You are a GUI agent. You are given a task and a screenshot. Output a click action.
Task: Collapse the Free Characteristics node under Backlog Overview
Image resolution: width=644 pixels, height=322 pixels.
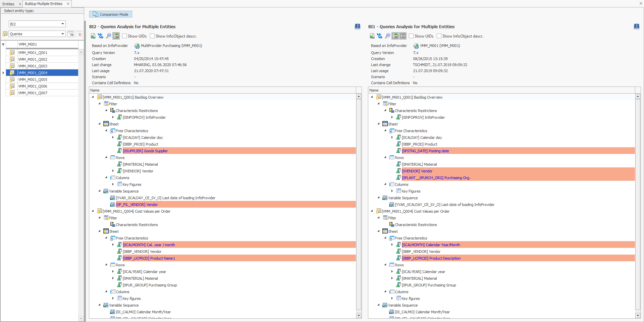pyautogui.click(x=106, y=130)
